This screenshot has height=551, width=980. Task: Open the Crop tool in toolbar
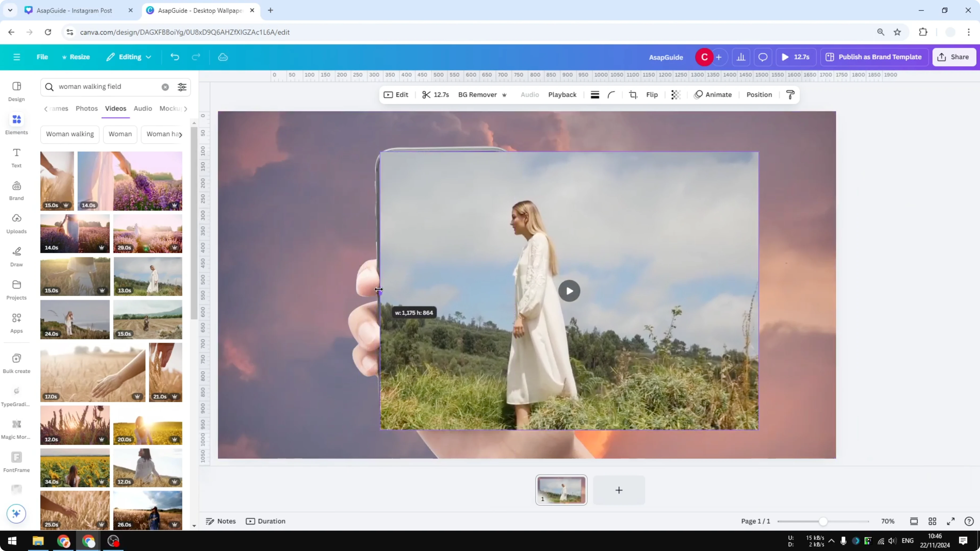point(633,95)
